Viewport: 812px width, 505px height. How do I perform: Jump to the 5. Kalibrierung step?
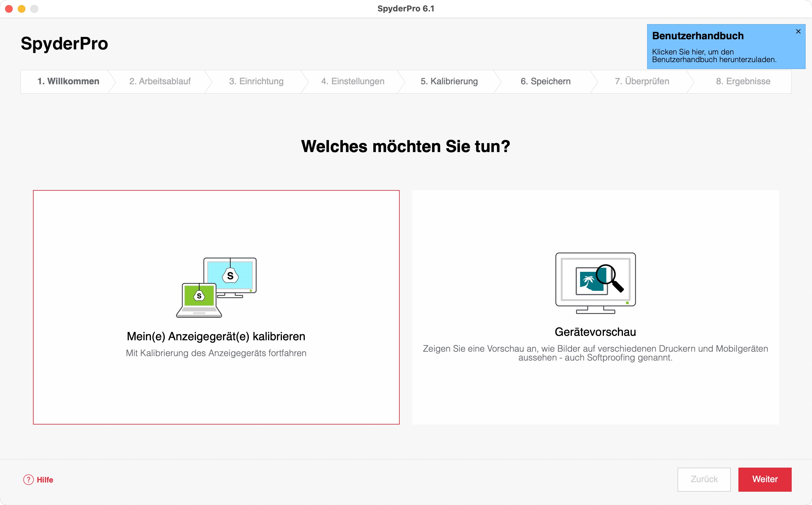coord(449,81)
